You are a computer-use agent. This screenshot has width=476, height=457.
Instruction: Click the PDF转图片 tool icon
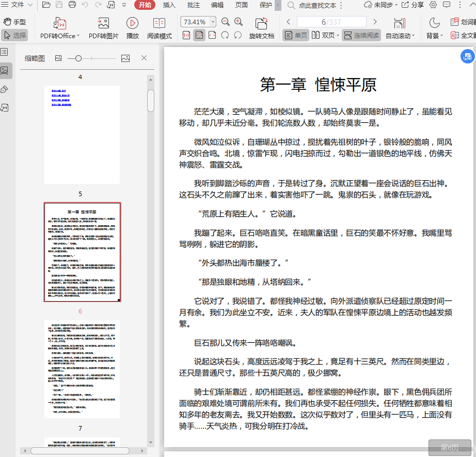pos(103,24)
